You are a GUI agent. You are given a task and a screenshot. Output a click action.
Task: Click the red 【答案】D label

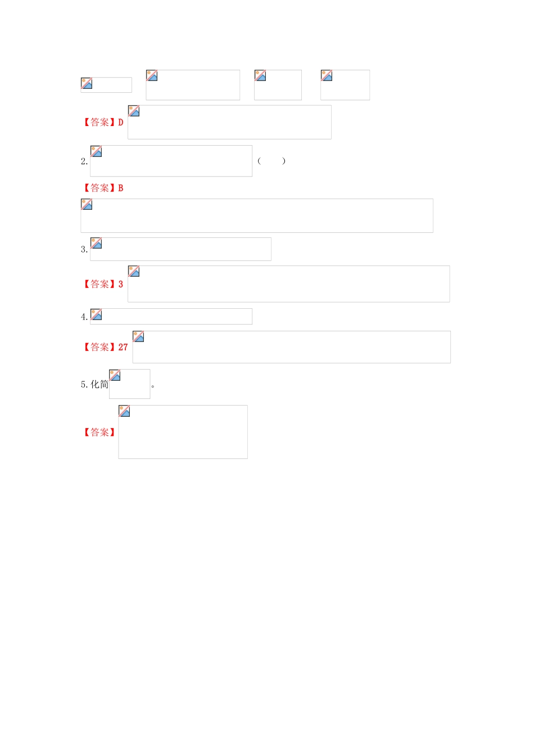(103, 122)
